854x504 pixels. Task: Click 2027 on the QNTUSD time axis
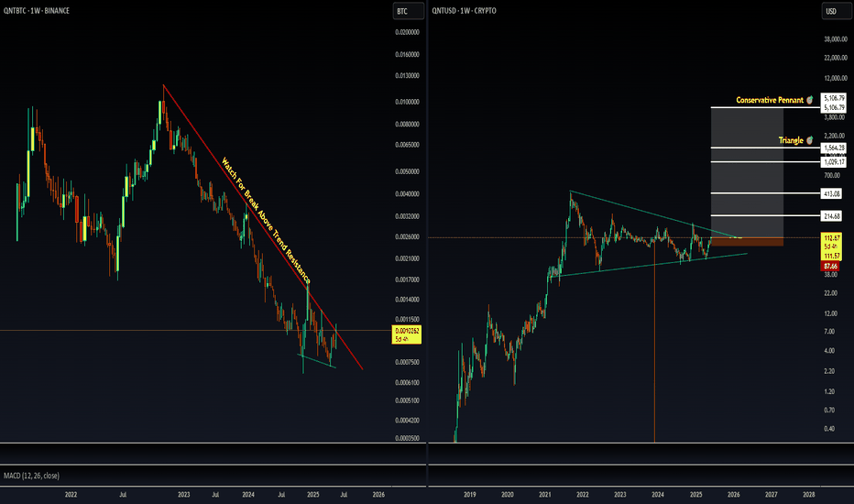[x=772, y=494]
